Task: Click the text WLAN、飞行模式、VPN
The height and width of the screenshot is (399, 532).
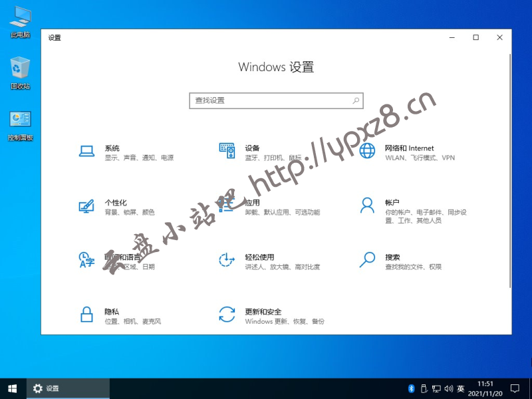Action: tap(420, 158)
